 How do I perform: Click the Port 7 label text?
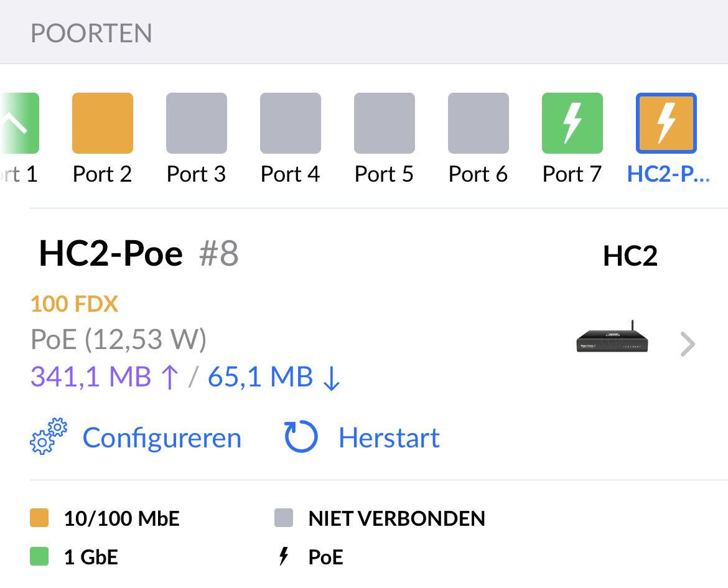(572, 175)
